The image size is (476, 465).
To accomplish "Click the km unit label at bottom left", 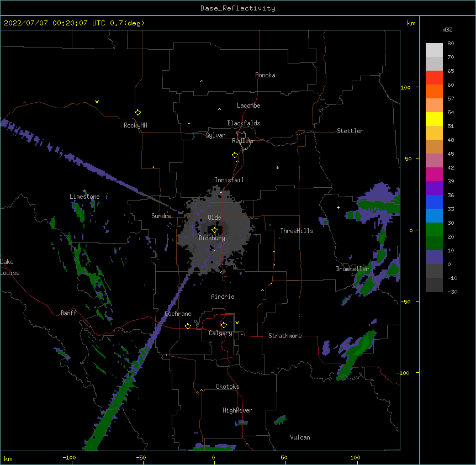I will (x=8, y=459).
